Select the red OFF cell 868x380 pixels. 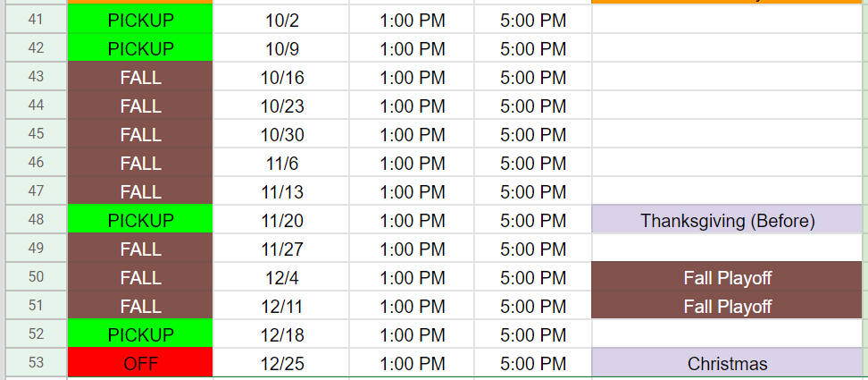pos(140,363)
